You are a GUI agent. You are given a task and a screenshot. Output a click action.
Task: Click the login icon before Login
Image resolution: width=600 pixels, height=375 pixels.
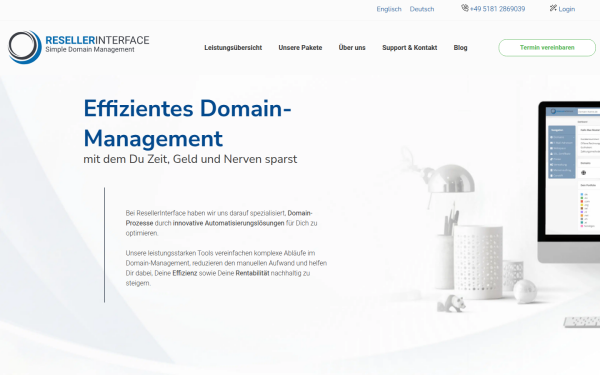pos(553,8)
